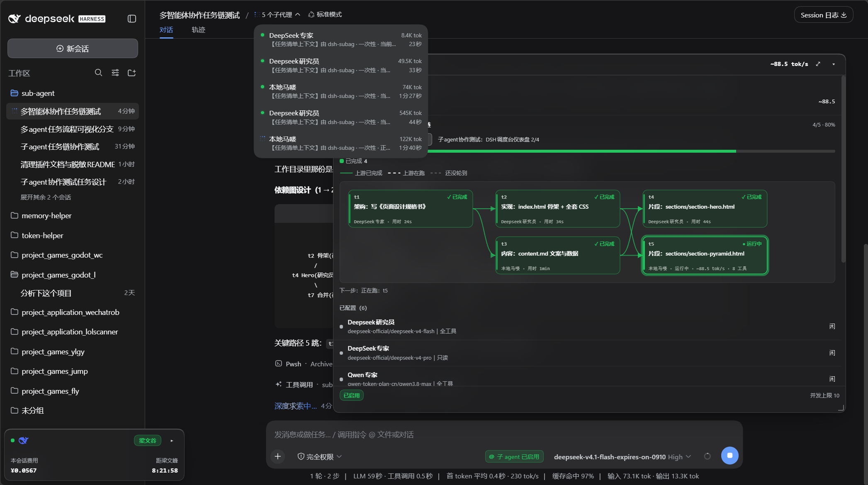This screenshot has height=485, width=868.
Task: Select 本地马喽 122K tok sub-agent entry
Action: point(341,143)
